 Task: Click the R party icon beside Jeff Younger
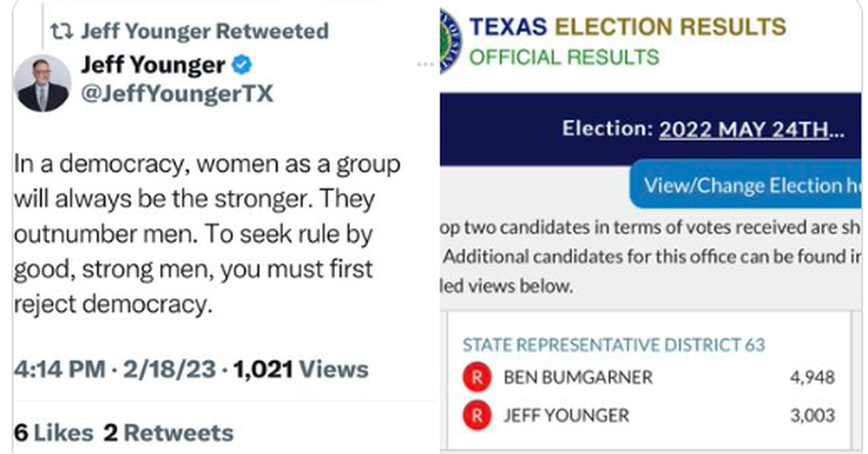tap(477, 416)
